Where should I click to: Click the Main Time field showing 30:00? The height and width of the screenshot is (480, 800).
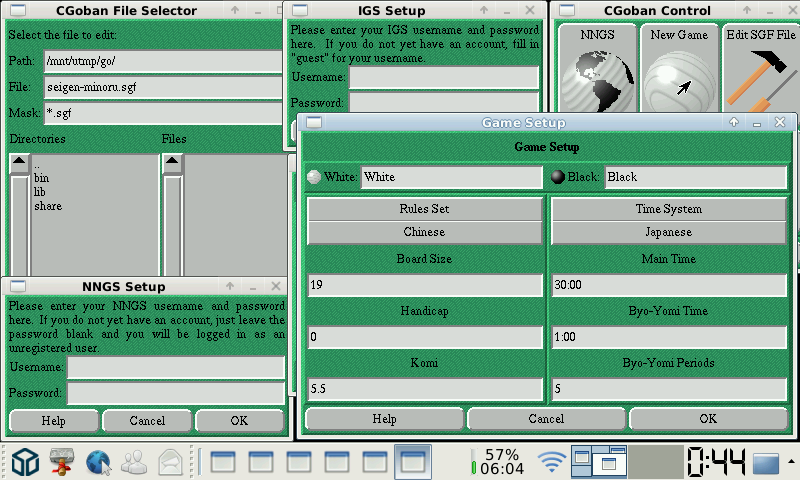(668, 285)
